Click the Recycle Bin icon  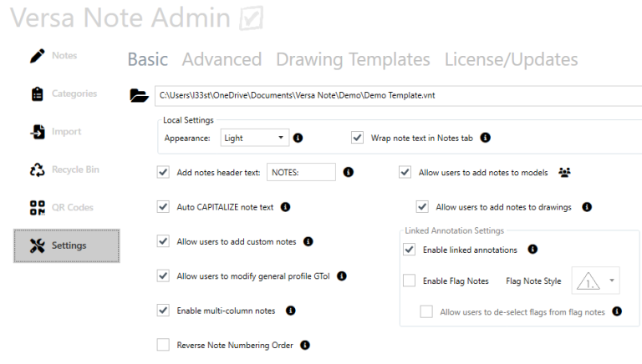pos(38,169)
